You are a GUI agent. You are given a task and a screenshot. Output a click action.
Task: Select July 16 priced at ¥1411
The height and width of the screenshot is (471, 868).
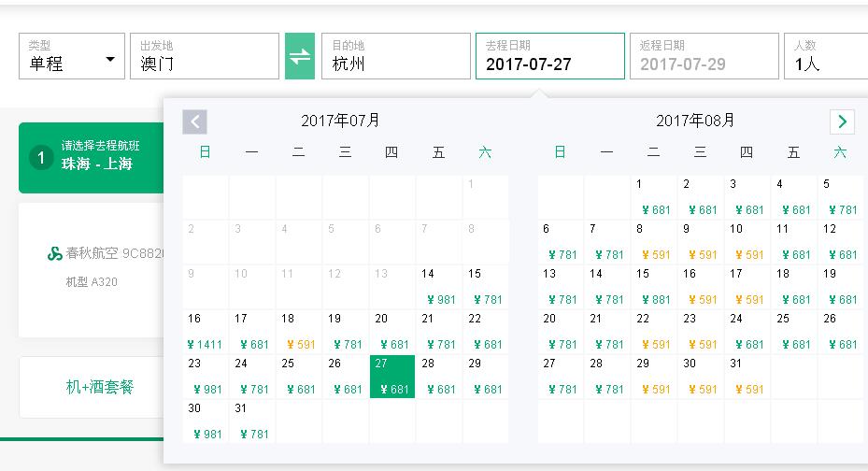(206, 332)
